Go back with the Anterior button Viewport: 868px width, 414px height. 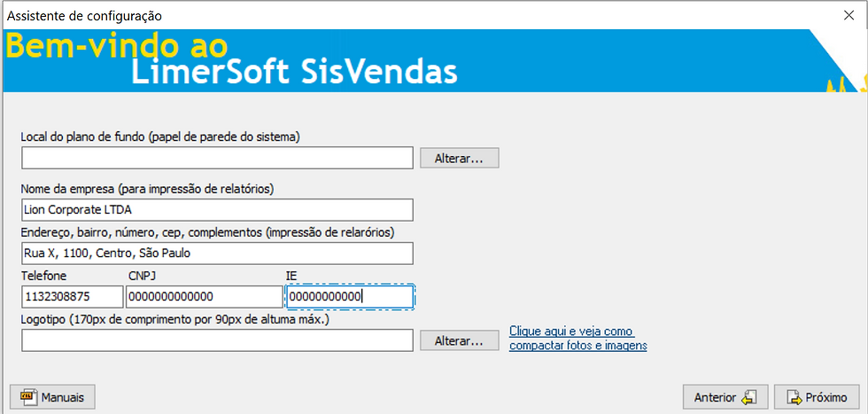coord(725,397)
